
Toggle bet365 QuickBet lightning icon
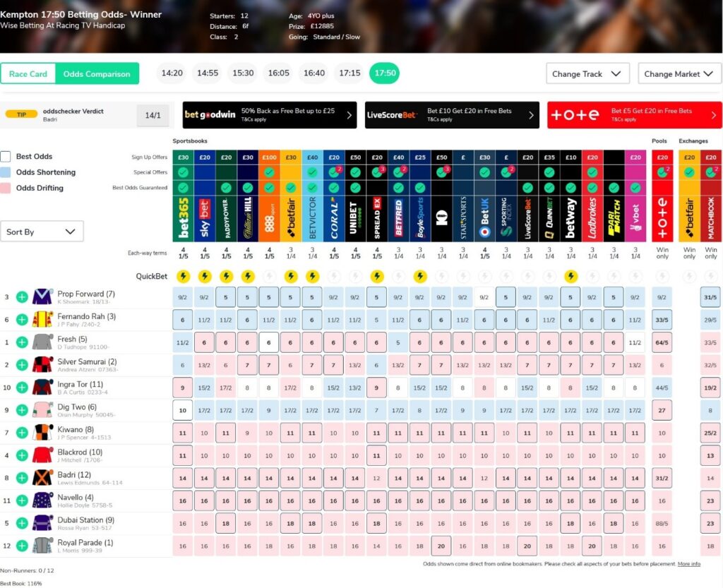click(x=183, y=276)
